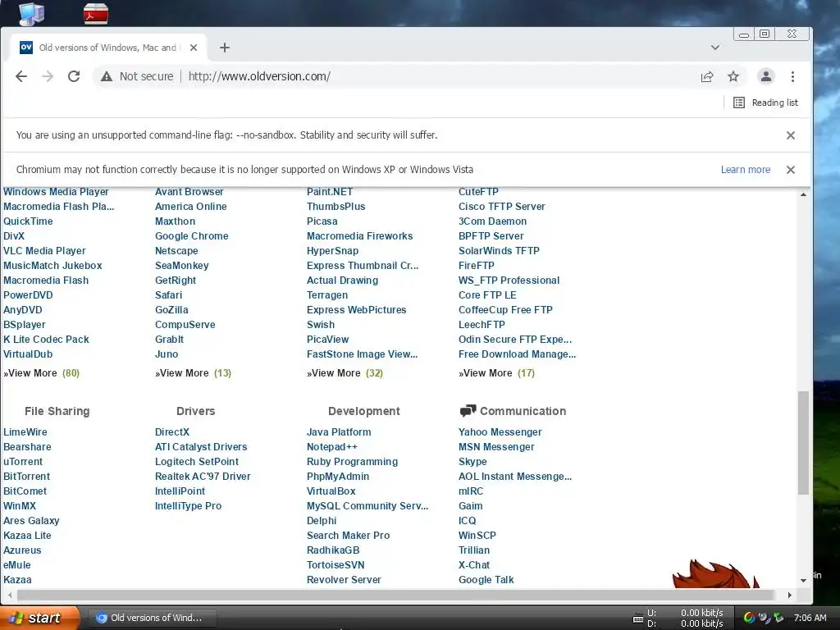Open the Skype link
Screen dimensions: 840x630
pyautogui.click(x=472, y=462)
